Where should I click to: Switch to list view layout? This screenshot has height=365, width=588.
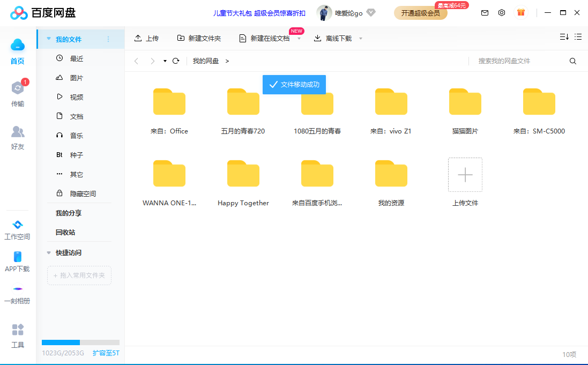[578, 37]
